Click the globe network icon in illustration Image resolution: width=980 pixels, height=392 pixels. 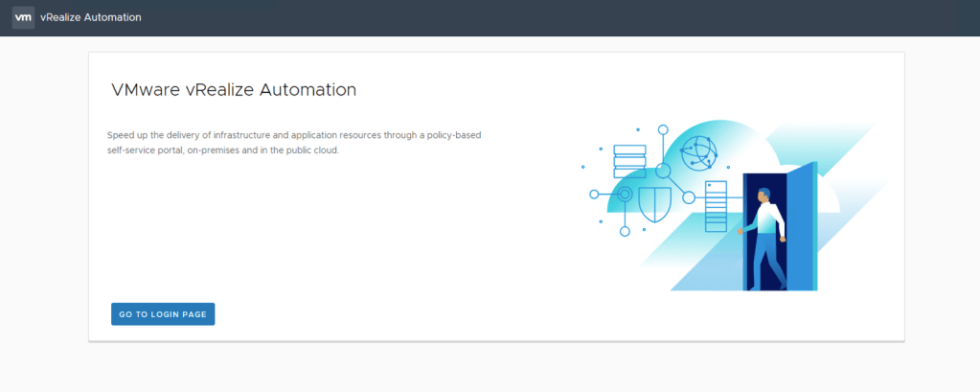click(698, 152)
